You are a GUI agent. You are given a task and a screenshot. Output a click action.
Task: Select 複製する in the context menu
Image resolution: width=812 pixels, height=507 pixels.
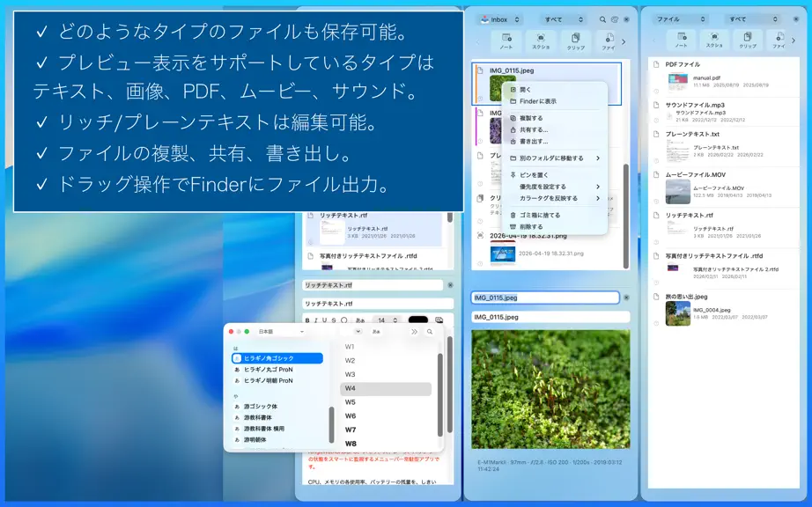click(x=555, y=118)
